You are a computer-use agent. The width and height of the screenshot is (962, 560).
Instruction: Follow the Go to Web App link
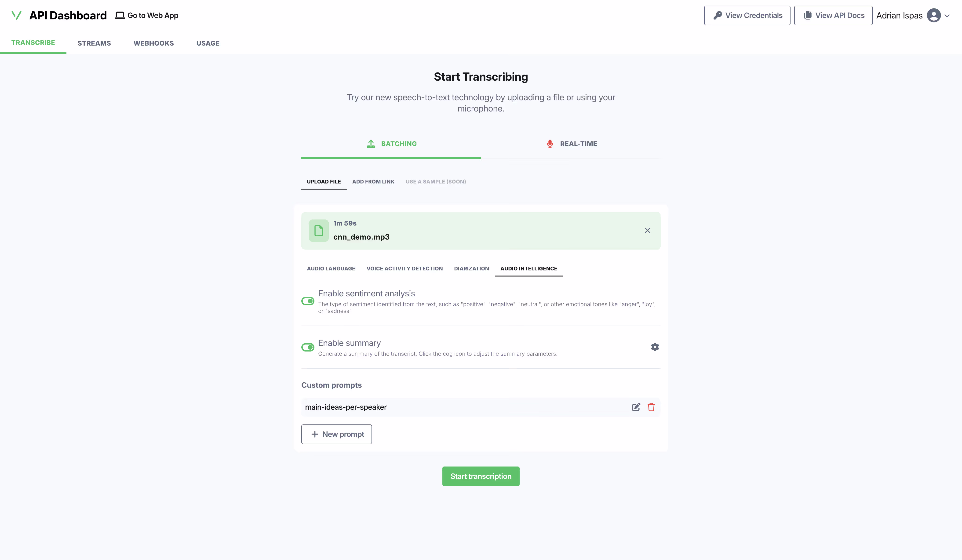[147, 15]
